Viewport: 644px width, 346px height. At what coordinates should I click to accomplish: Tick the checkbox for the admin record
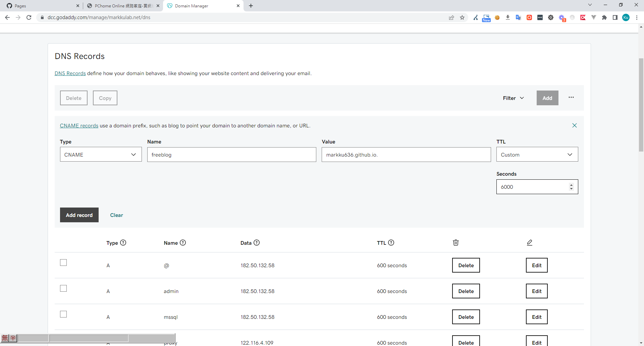point(63,288)
